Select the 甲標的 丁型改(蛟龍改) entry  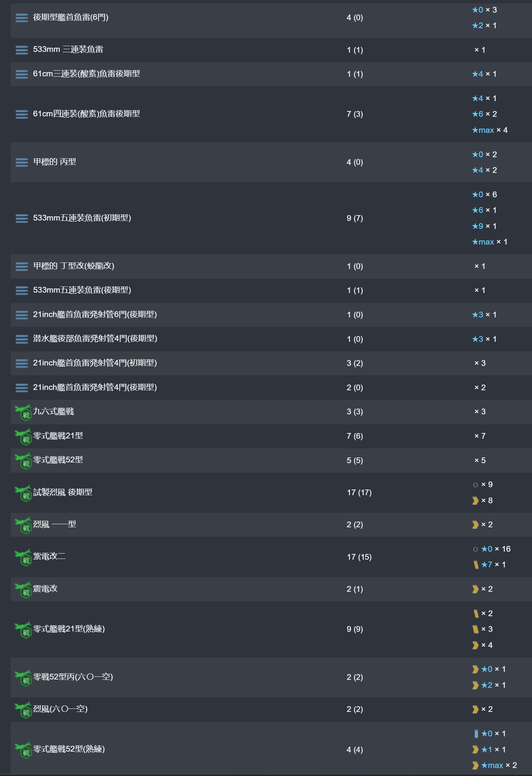click(74, 266)
